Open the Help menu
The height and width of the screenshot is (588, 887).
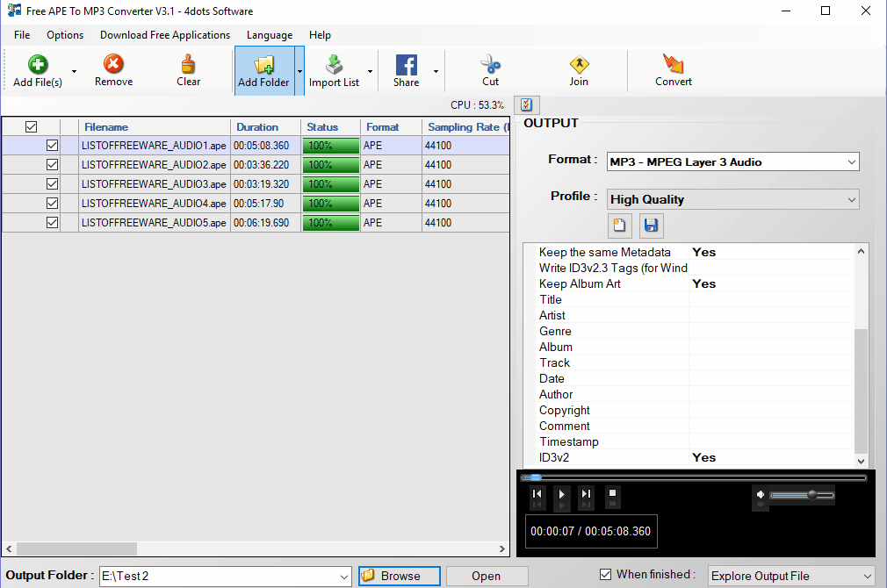pos(320,35)
